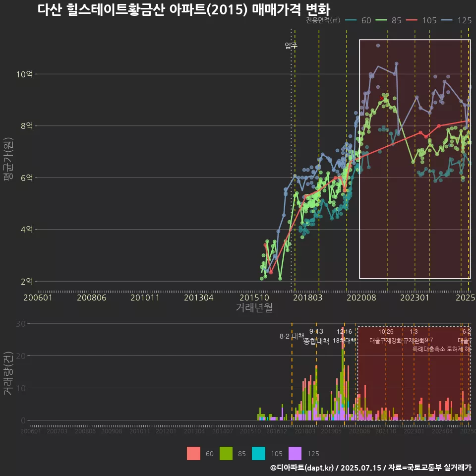Click 201304 on the price chart x-axis
Viewport: 476px width, 476px height.
click(x=199, y=297)
